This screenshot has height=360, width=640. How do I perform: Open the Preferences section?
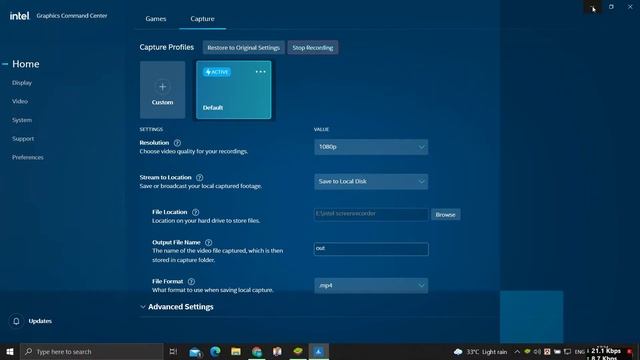click(x=28, y=158)
